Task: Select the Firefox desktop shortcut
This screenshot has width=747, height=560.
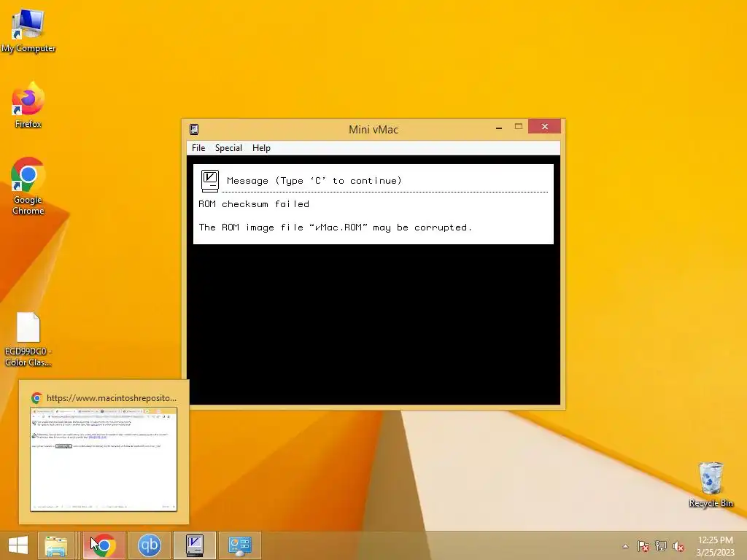Action: (x=28, y=105)
